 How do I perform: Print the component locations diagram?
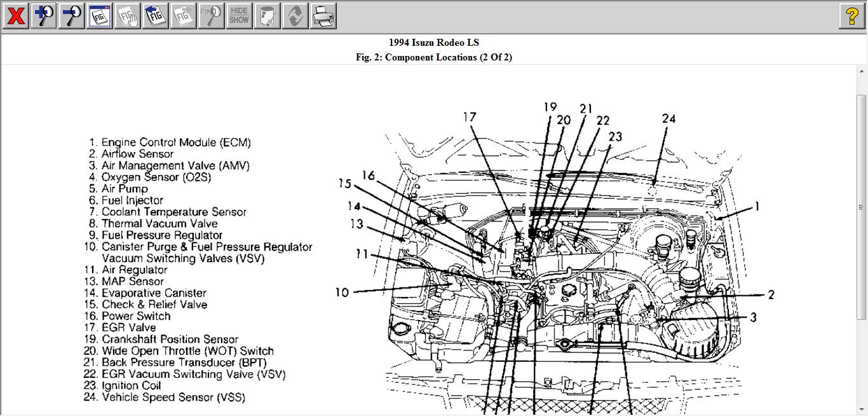coord(323,16)
